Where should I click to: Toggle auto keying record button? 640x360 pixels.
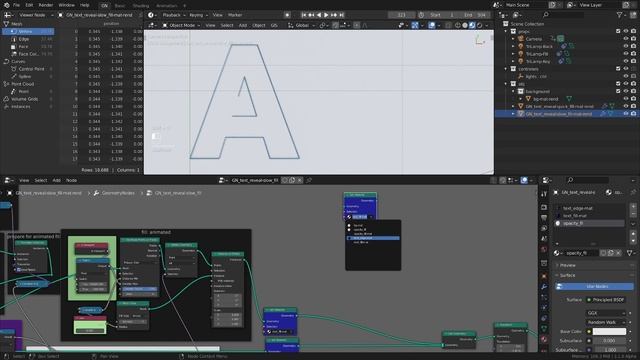point(287,15)
